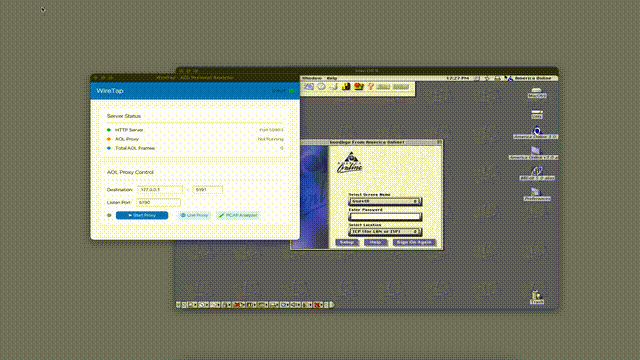Select the America Online 3.0 desktop icon
Screen dimensions: 640x360
(x=537, y=133)
